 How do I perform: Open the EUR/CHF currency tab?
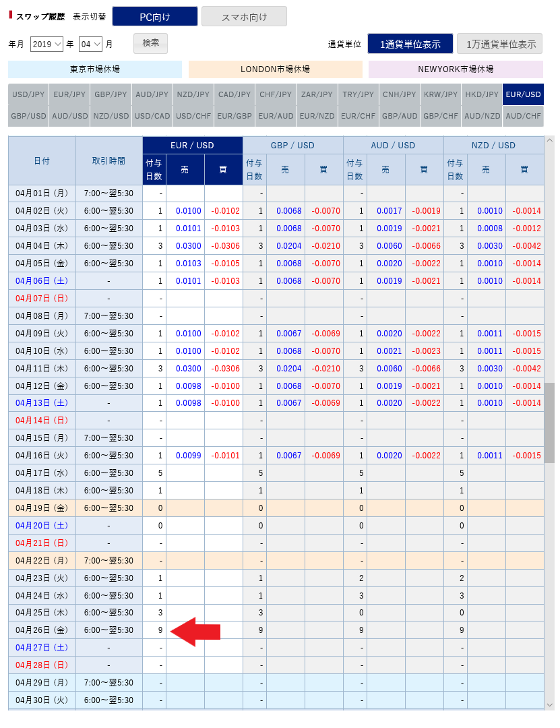pyautogui.click(x=358, y=116)
